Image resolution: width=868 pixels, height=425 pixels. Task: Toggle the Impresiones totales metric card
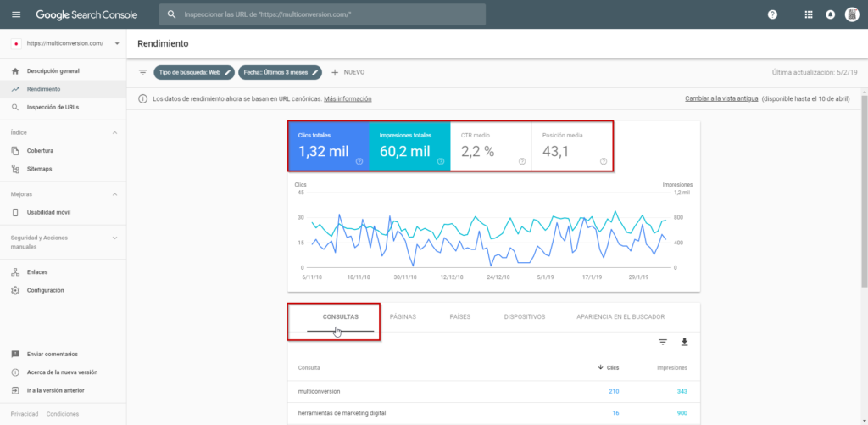pos(409,146)
